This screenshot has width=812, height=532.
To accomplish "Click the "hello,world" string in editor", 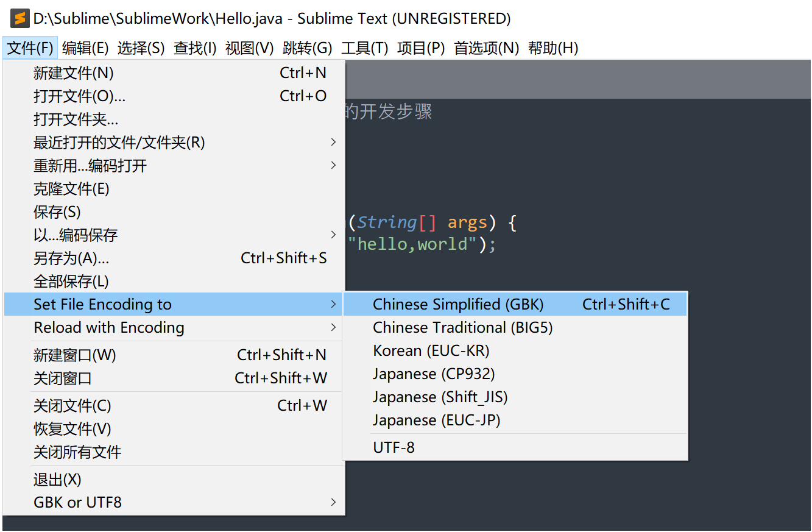I will coord(412,244).
